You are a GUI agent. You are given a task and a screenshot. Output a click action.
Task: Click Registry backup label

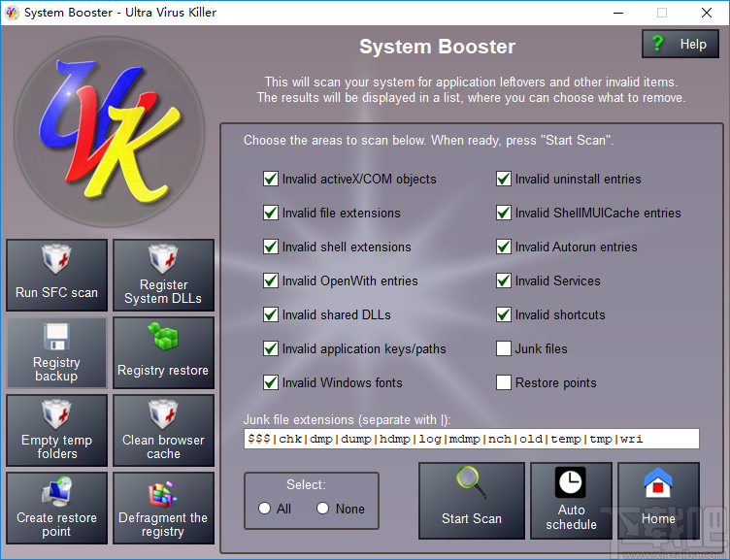[x=56, y=369]
